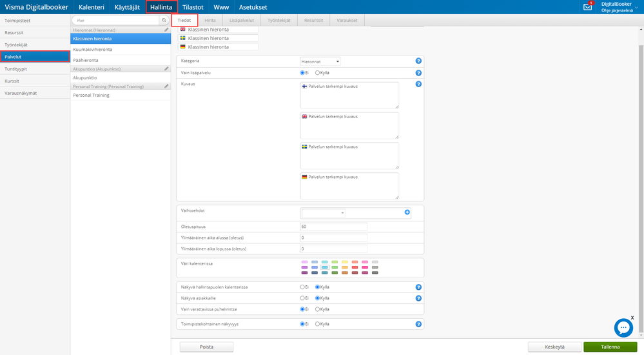Click the search magnifier icon
Image resolution: width=644 pixels, height=355 pixels.
coord(164,20)
